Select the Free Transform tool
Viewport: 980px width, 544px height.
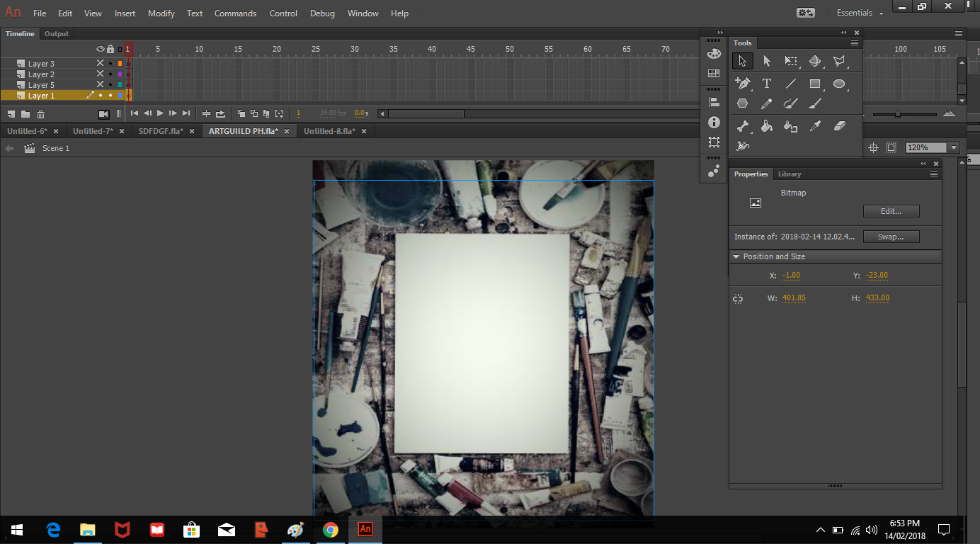click(791, 62)
